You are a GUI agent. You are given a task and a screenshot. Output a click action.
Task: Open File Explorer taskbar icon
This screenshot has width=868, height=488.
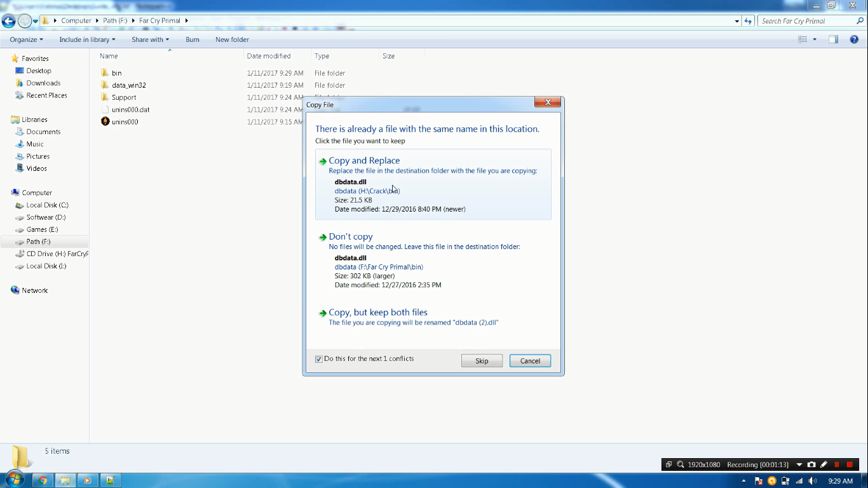[x=65, y=480]
